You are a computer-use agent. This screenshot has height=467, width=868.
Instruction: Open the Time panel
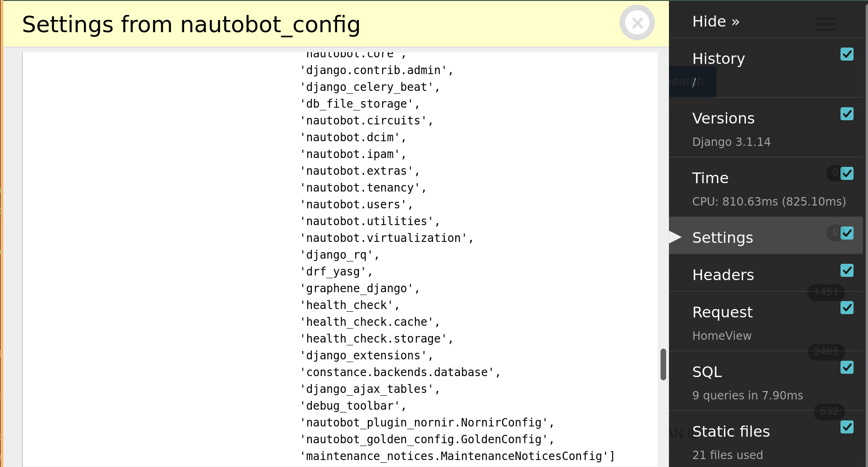pos(710,178)
